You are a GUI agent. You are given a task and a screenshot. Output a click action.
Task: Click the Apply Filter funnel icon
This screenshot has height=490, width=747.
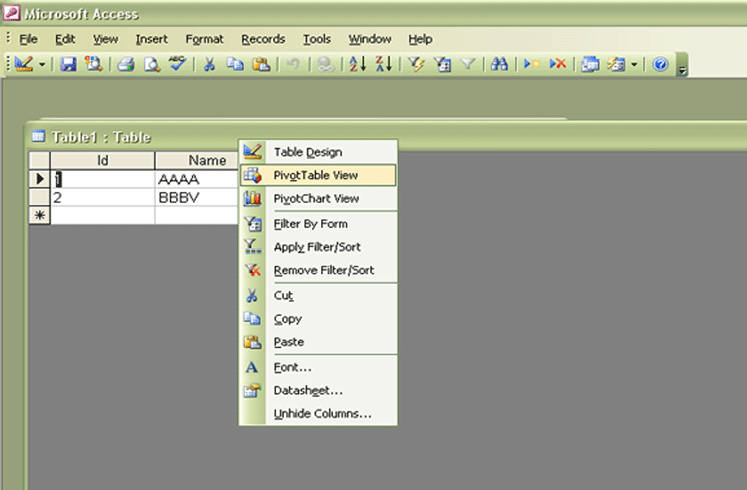(468, 64)
